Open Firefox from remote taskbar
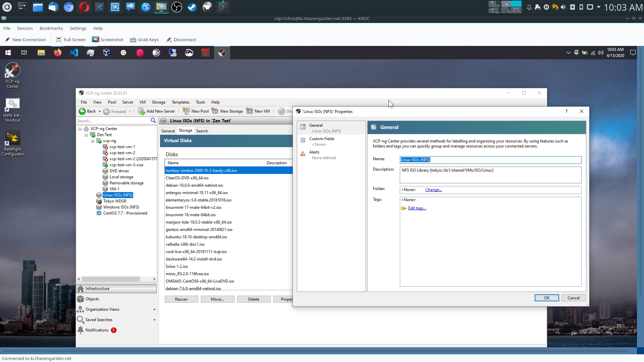Image resolution: width=644 pixels, height=362 pixels. [58, 53]
